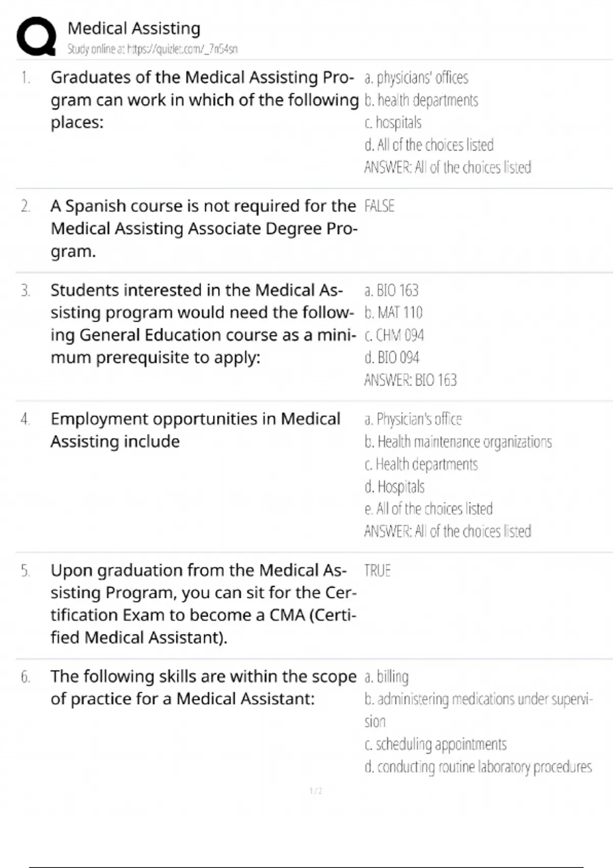Select option 'b. health departments' in question 1
The width and height of the screenshot is (613, 868).
pyautogui.click(x=421, y=100)
